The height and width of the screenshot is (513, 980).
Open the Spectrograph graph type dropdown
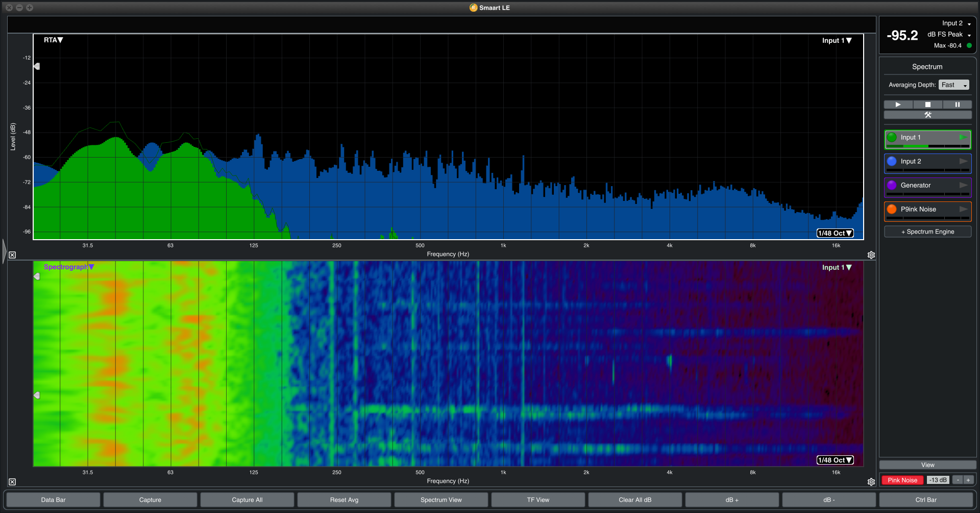pos(69,267)
